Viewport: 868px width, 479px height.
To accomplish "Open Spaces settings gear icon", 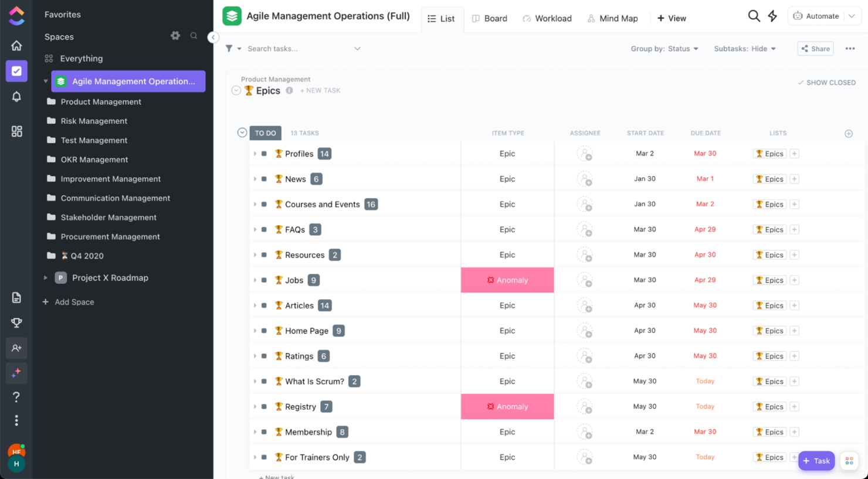I will click(175, 36).
